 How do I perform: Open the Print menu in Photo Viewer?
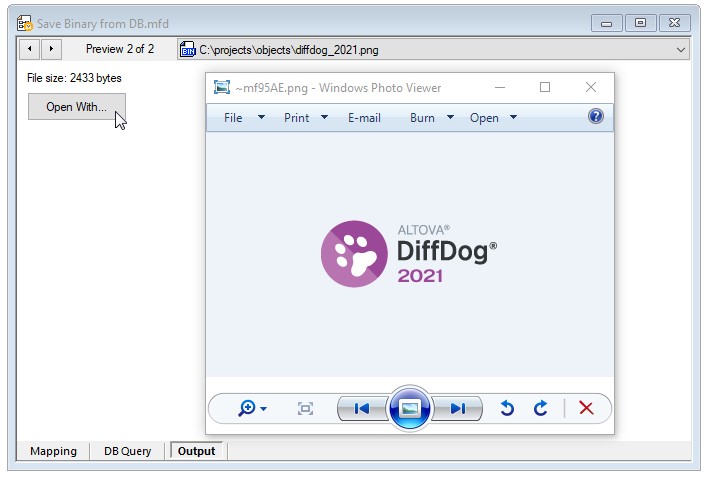306,118
